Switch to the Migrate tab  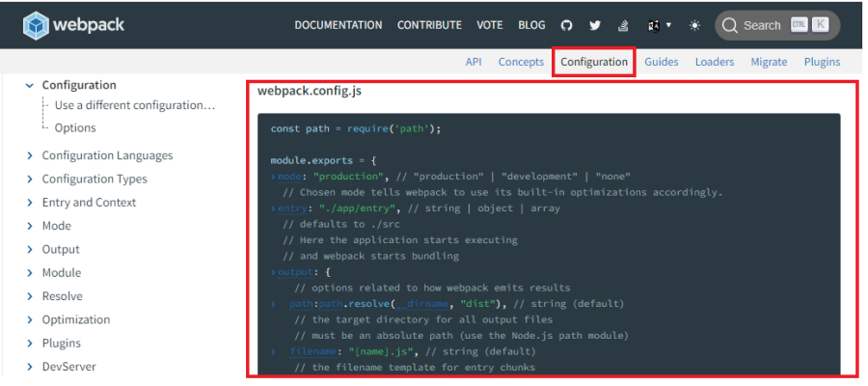point(769,62)
